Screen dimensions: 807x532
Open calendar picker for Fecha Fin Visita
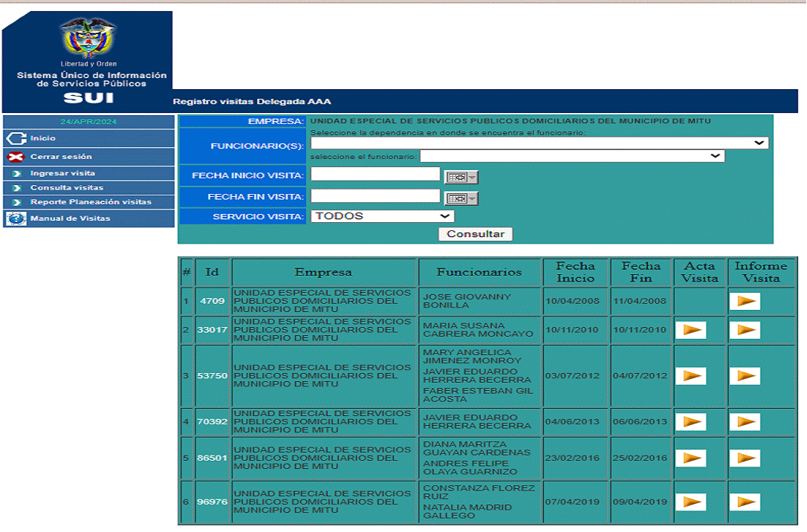[461, 198]
